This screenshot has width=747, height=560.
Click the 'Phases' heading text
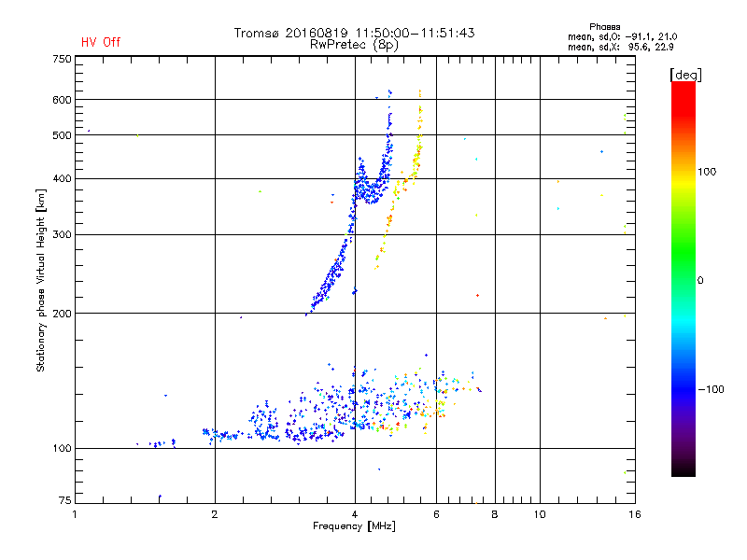(604, 27)
